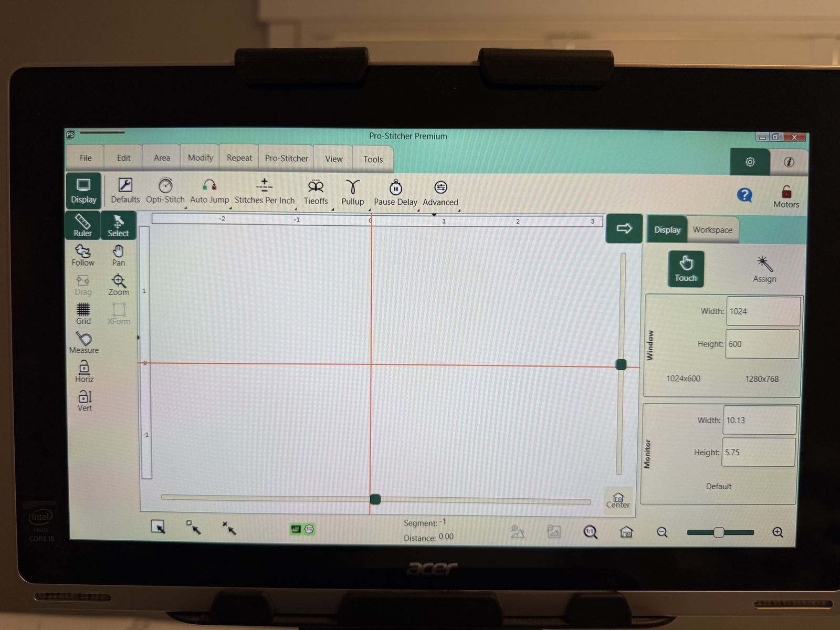
Task: Switch to the Workspace tab
Action: (x=712, y=230)
